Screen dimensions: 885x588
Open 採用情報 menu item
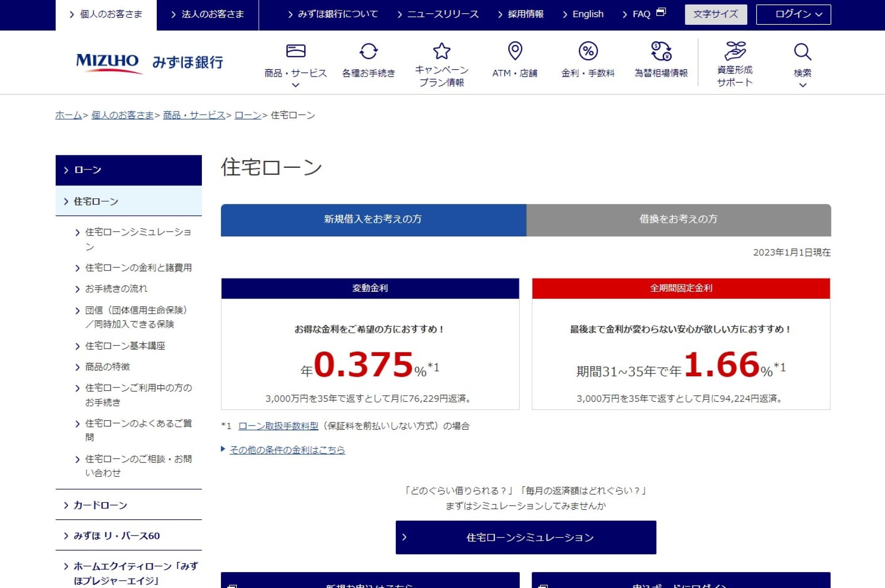point(521,14)
